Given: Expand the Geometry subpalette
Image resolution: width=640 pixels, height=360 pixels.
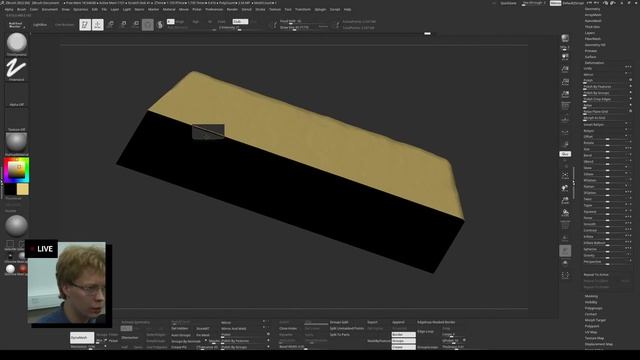Looking at the screenshot, I should pyautogui.click(x=593, y=9).
